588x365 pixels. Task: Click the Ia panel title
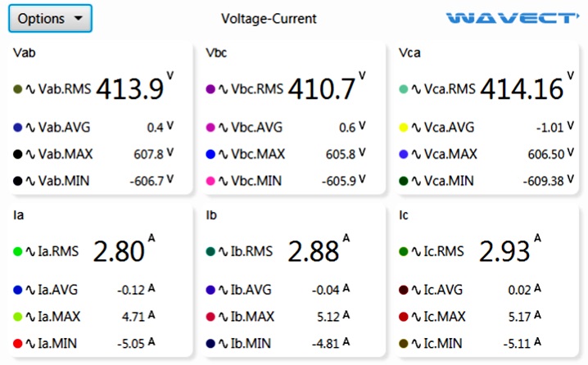[18, 217]
